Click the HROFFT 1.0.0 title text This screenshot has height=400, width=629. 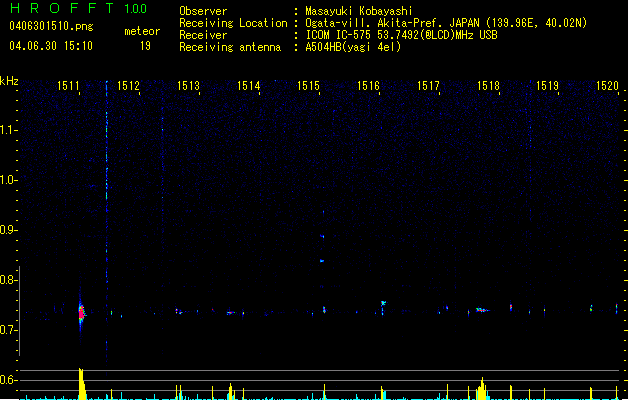78,8
